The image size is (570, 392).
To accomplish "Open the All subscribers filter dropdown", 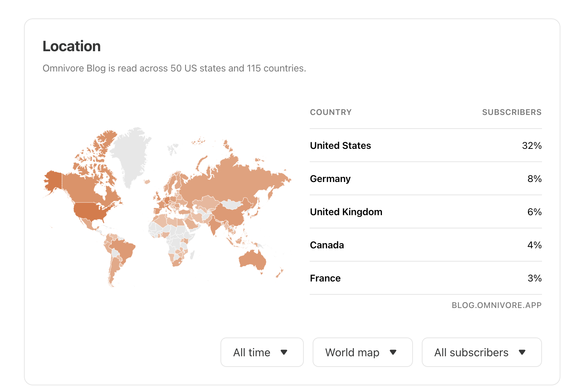I will click(x=481, y=352).
